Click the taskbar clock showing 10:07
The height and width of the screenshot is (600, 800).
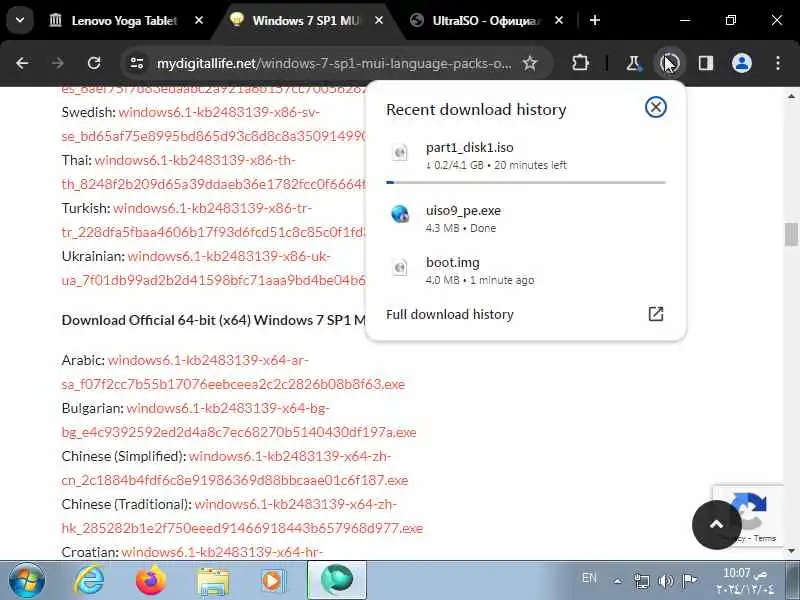pos(745,581)
